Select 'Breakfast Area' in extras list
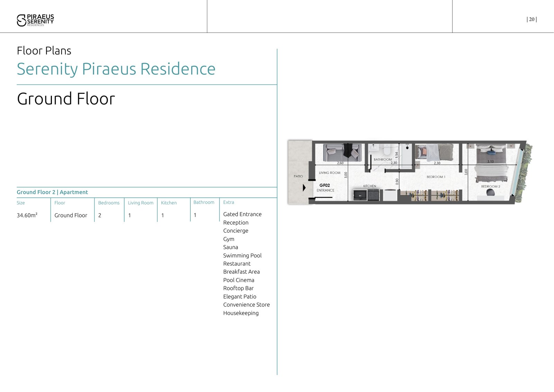 (x=241, y=272)
